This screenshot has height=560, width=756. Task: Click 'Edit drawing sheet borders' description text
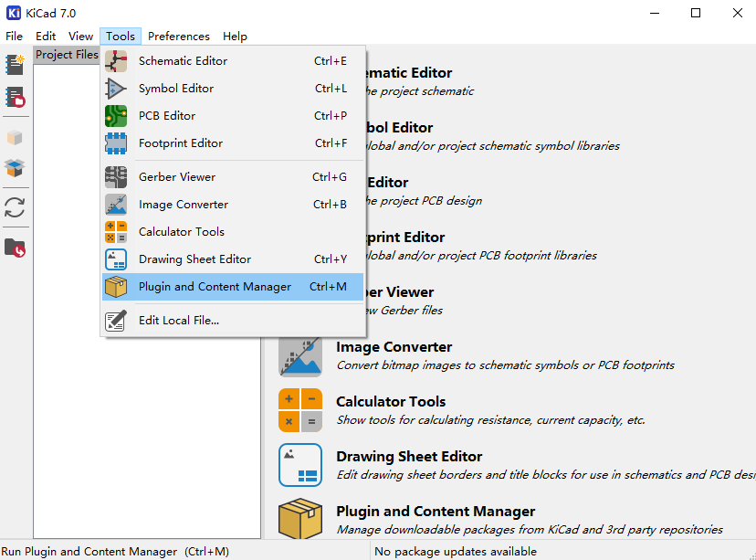coord(546,475)
